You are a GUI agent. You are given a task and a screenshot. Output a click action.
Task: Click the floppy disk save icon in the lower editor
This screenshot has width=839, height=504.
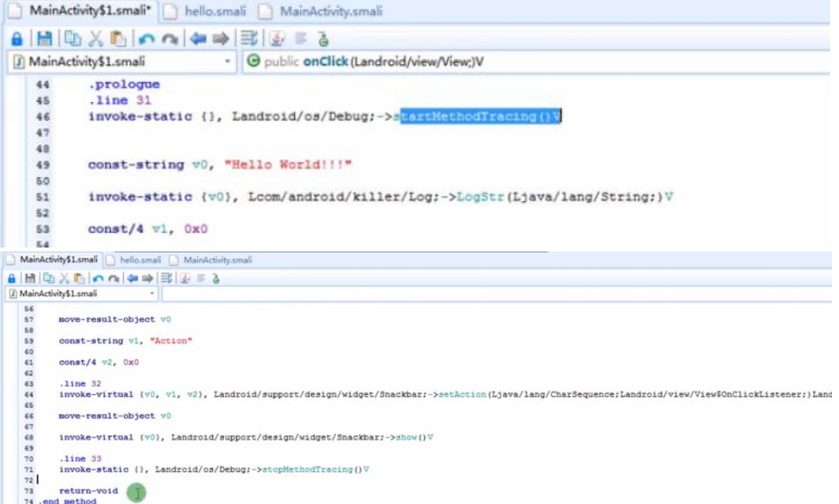(x=30, y=278)
